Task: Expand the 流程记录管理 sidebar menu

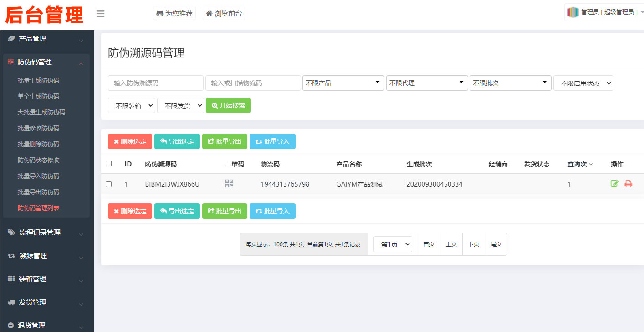Action: (46, 233)
